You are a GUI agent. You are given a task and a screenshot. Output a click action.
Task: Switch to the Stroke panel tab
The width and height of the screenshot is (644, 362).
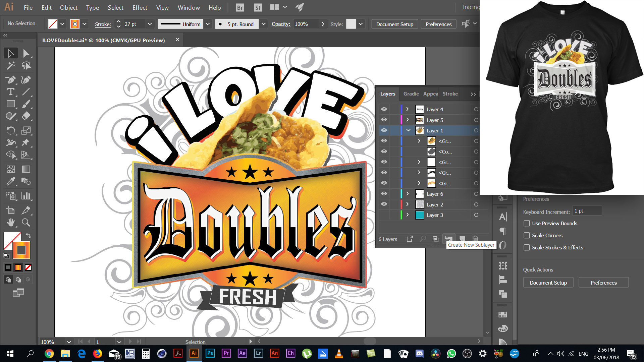(450, 94)
